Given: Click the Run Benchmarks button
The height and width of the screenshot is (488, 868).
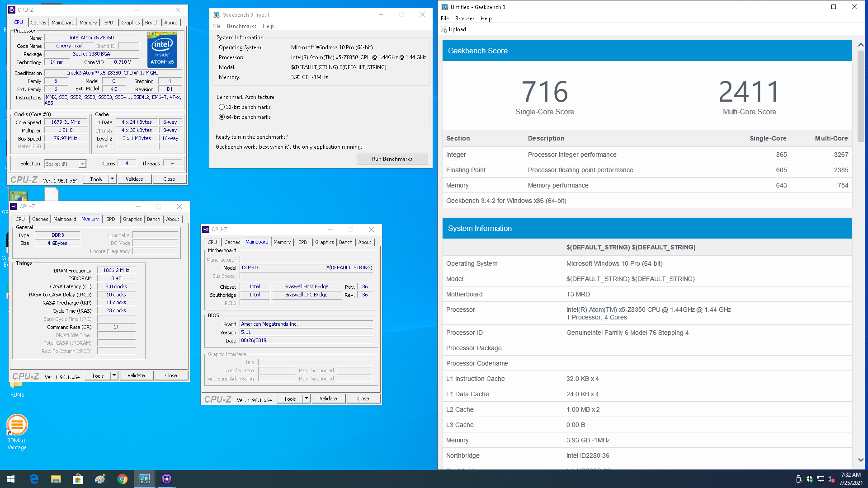Looking at the screenshot, I should click(x=392, y=159).
